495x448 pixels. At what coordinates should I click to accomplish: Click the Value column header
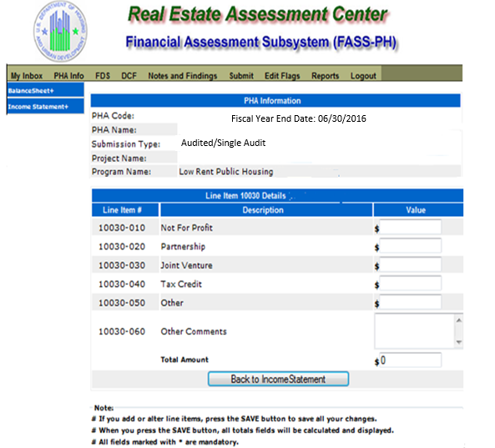click(x=418, y=209)
